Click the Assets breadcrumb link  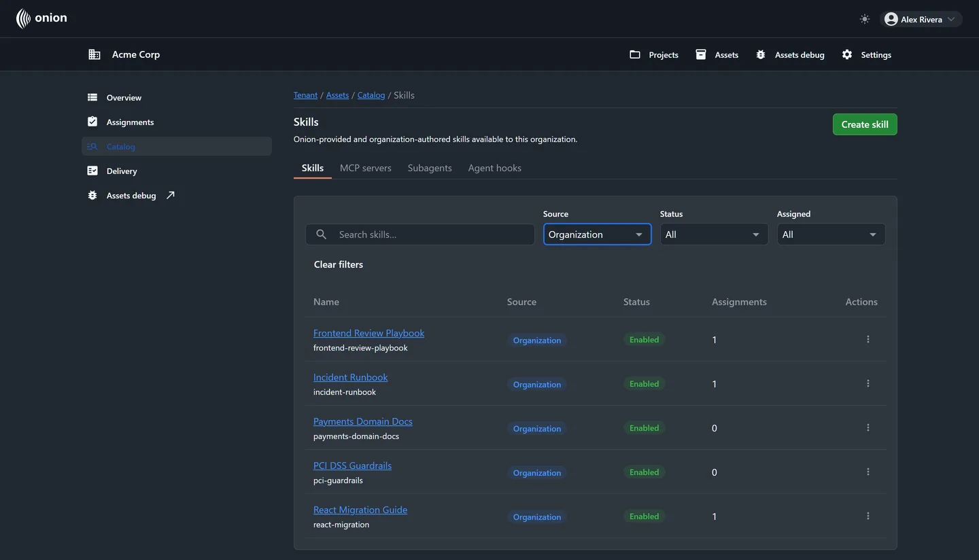point(337,95)
